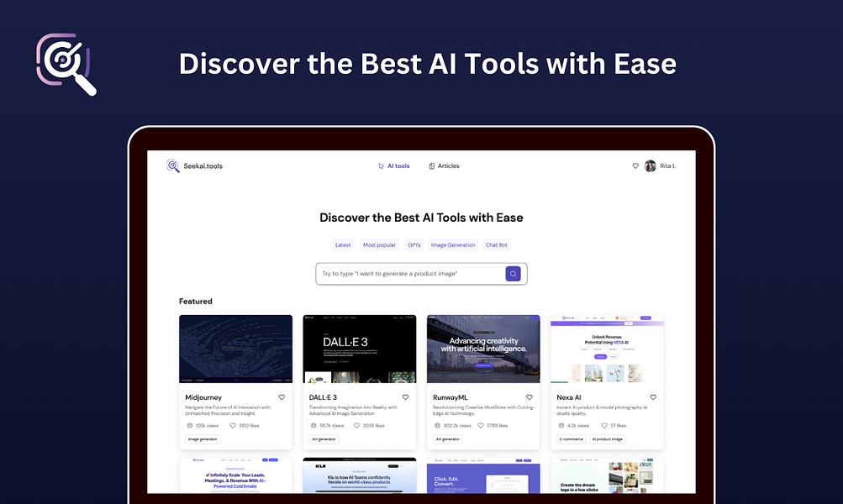
Task: Switch to the AI tools tab
Action: pyautogui.click(x=397, y=165)
